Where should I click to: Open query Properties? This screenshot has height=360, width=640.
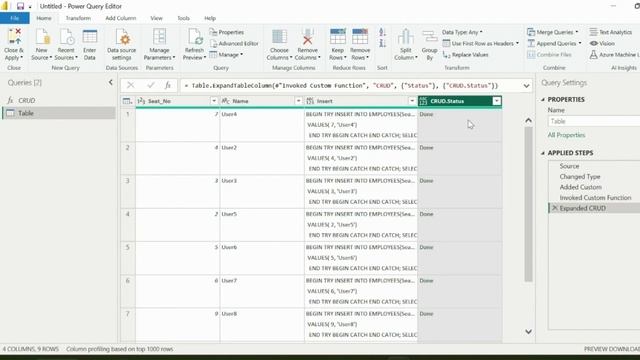point(227,32)
